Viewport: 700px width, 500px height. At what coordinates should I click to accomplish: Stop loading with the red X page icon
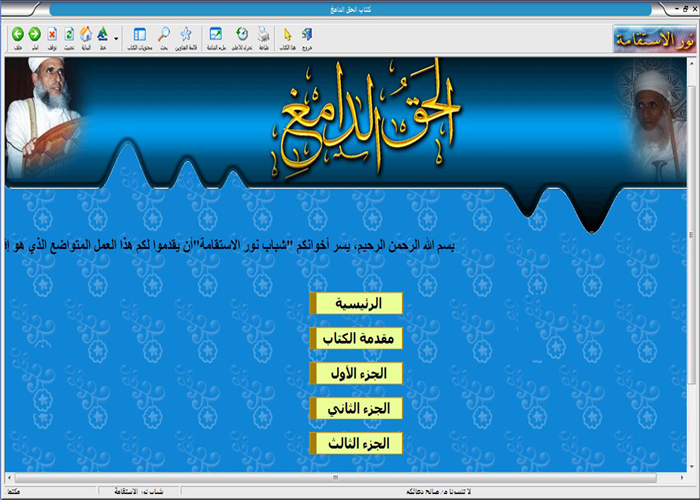[52, 34]
